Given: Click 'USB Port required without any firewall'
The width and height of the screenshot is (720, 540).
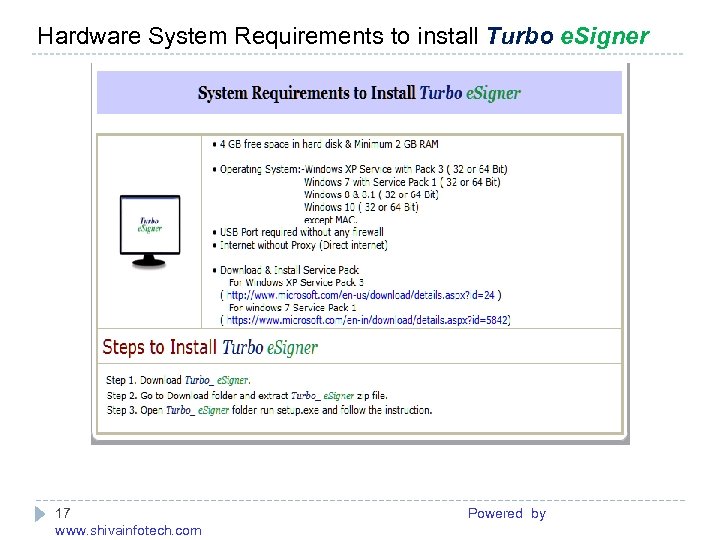Looking at the screenshot, I should coord(298,232).
